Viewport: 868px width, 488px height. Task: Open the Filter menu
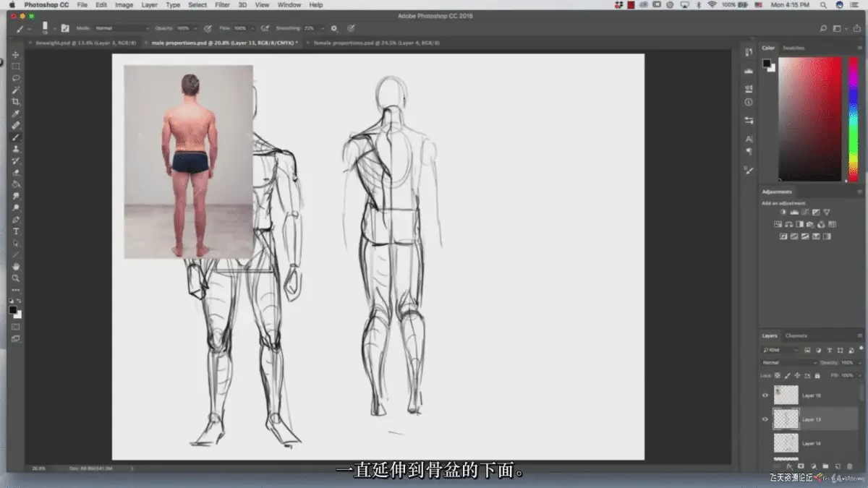tap(223, 5)
